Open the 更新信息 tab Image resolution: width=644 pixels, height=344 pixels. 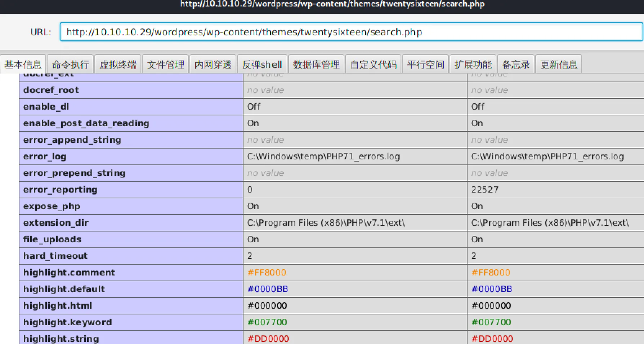[559, 65]
